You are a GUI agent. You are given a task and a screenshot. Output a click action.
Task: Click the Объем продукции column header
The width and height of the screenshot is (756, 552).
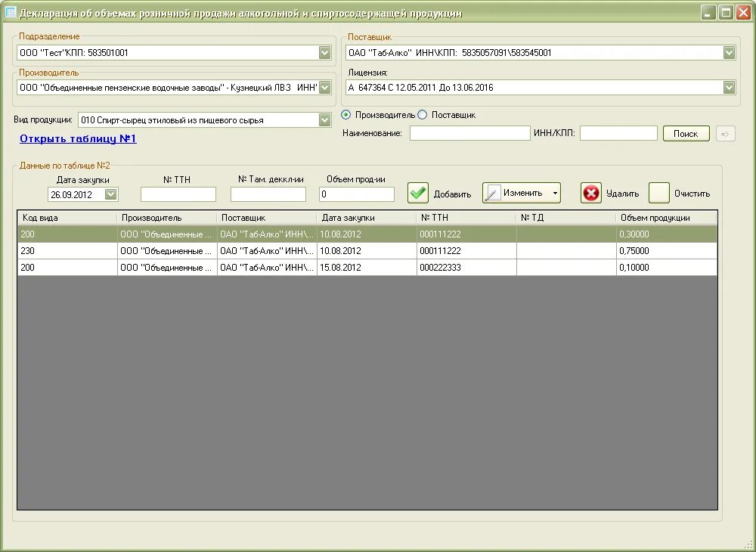(667, 218)
